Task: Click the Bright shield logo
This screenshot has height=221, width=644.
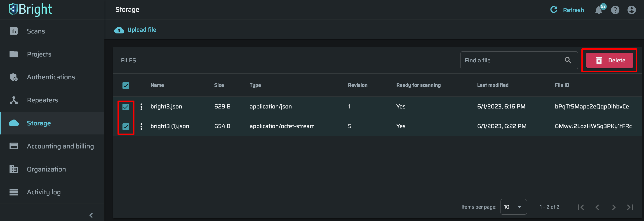Action: click(x=13, y=9)
